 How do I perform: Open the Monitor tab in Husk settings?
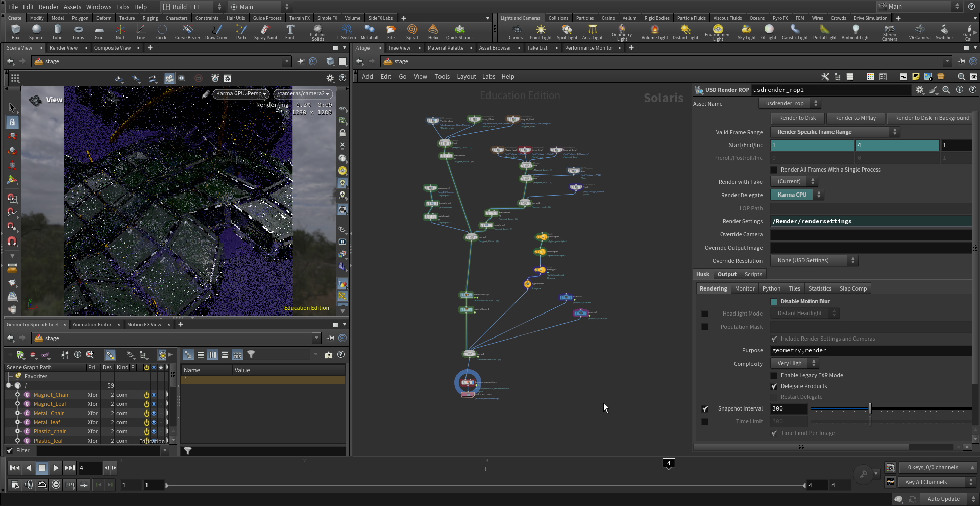click(x=745, y=289)
